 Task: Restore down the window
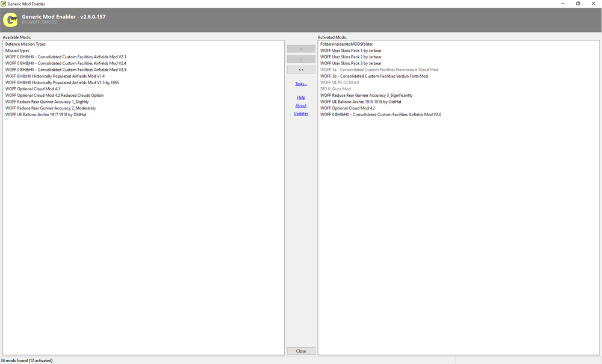click(578, 4)
